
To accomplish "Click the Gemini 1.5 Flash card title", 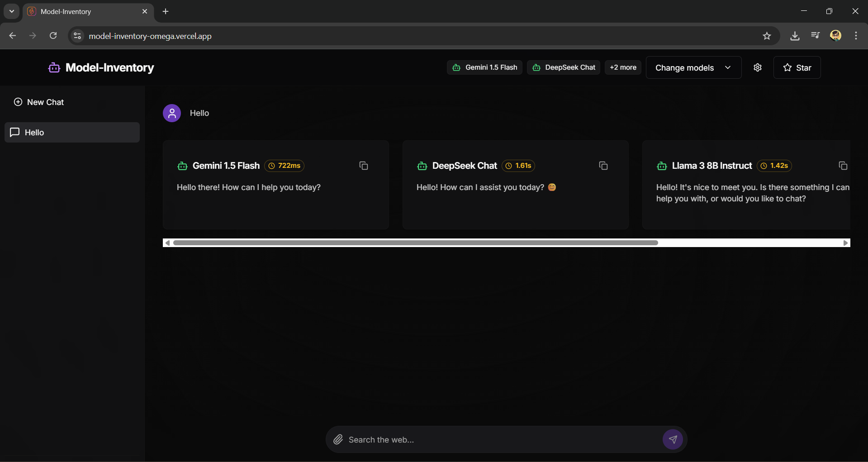I will pyautogui.click(x=226, y=166).
